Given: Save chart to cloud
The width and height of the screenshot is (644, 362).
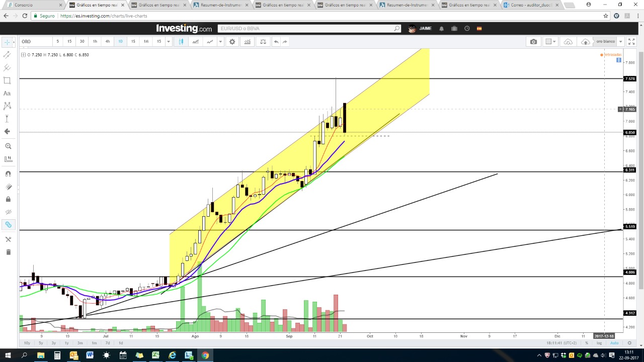Looking at the screenshot, I should tap(586, 42).
